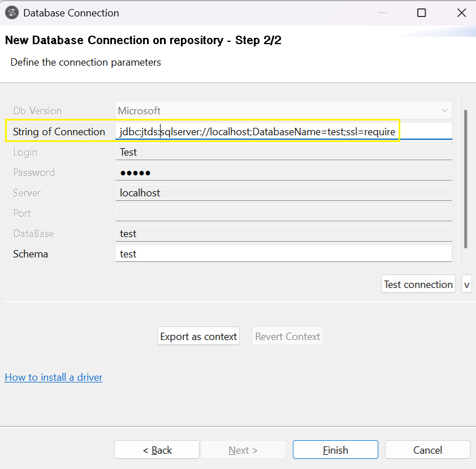Select the Login field containing Test

coord(283,152)
